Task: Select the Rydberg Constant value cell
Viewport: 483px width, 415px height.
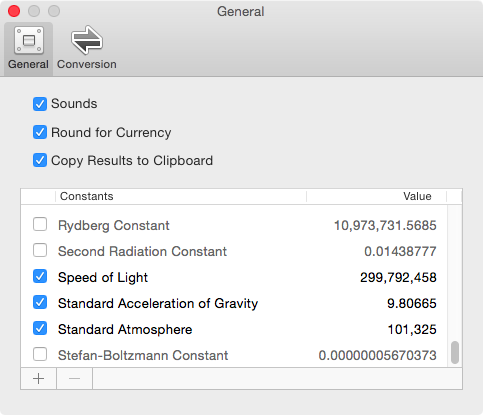Action: pos(385,226)
